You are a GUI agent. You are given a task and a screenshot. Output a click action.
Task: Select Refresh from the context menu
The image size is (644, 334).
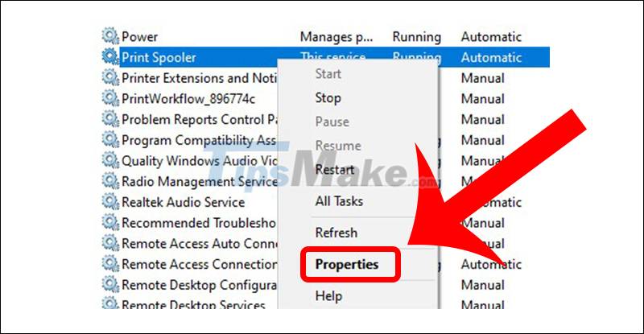(x=336, y=233)
